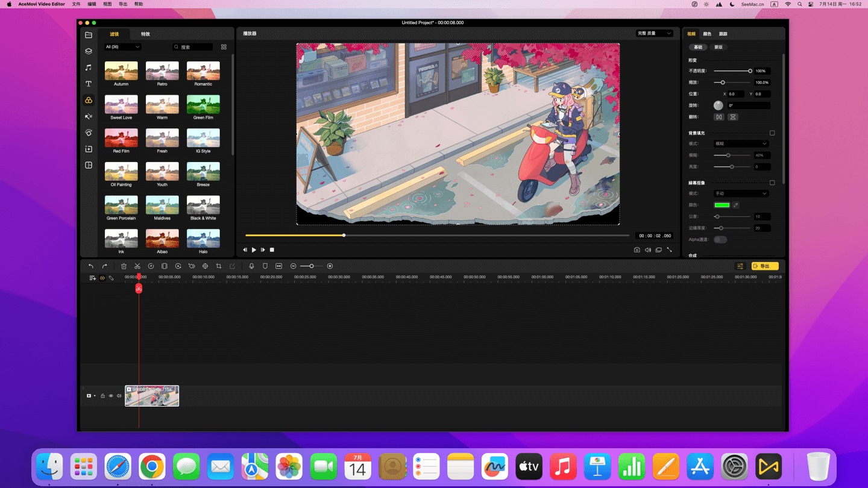This screenshot has height=488, width=868.
Task: Expand the preview quality dropdown
Action: (654, 34)
